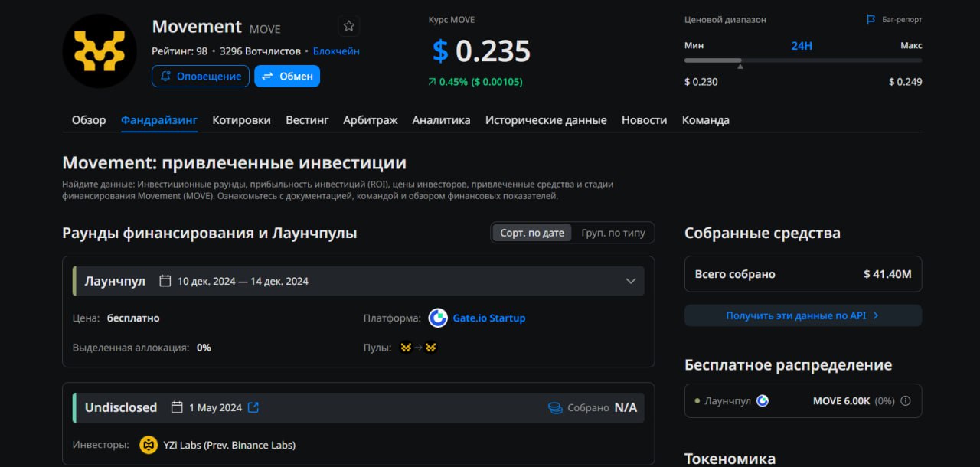Click the calendar icon beside 10 дек. 2024
The width and height of the screenshot is (980, 467).
[x=165, y=281]
